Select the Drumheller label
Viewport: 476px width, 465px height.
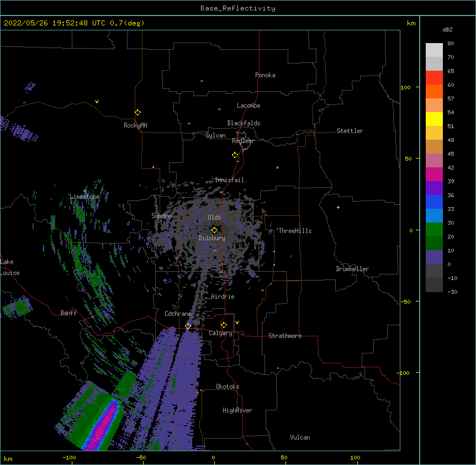point(352,269)
